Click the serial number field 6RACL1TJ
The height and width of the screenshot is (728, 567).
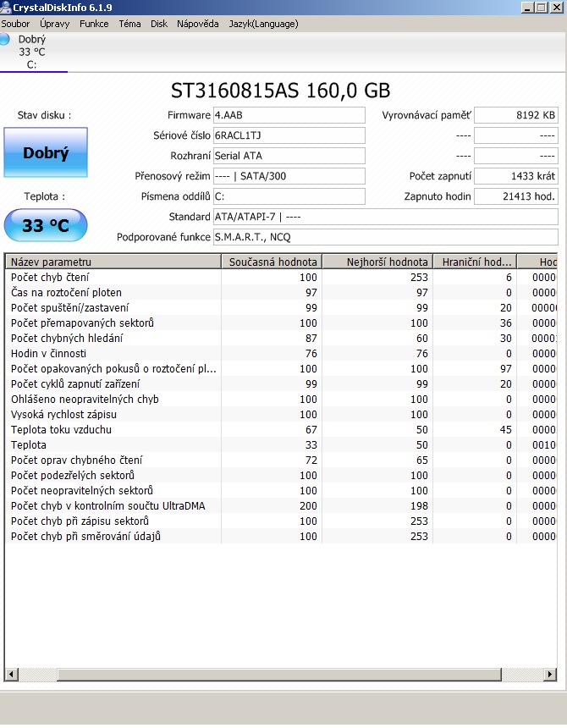click(289, 135)
